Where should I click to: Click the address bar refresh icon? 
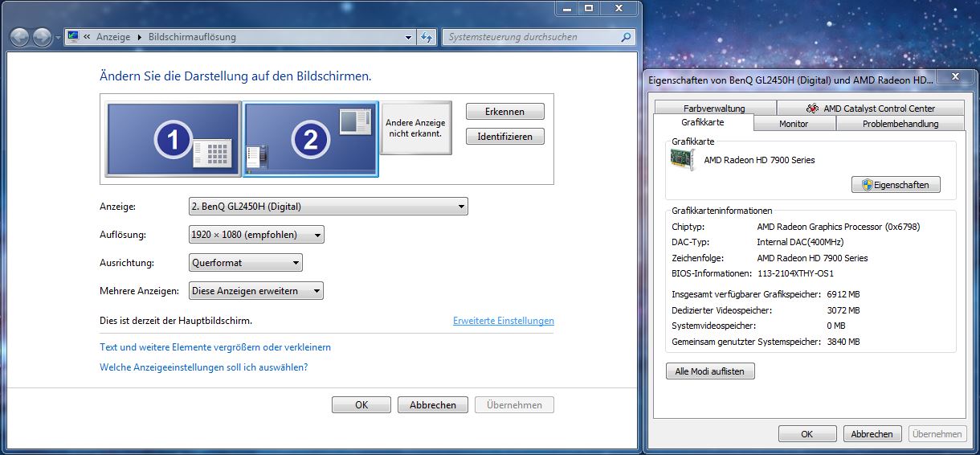point(427,37)
